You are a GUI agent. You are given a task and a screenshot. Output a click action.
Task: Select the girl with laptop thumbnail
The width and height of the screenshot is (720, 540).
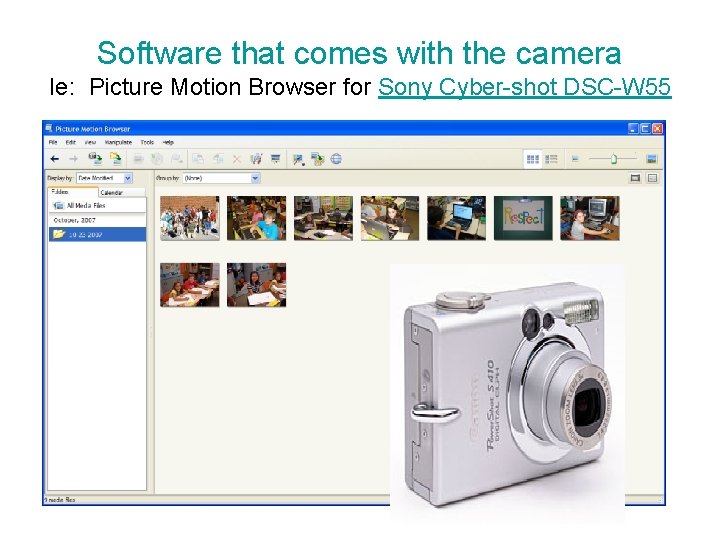pos(390,218)
